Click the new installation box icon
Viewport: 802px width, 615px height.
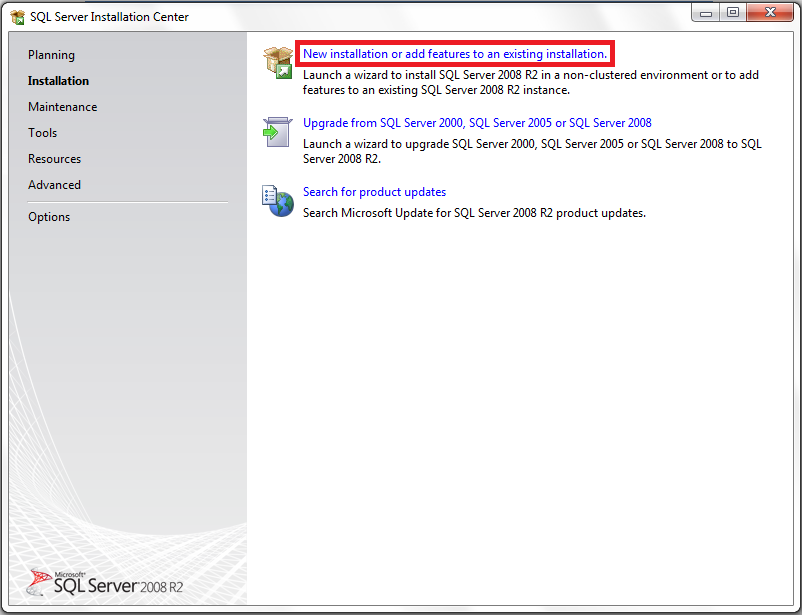pyautogui.click(x=278, y=62)
